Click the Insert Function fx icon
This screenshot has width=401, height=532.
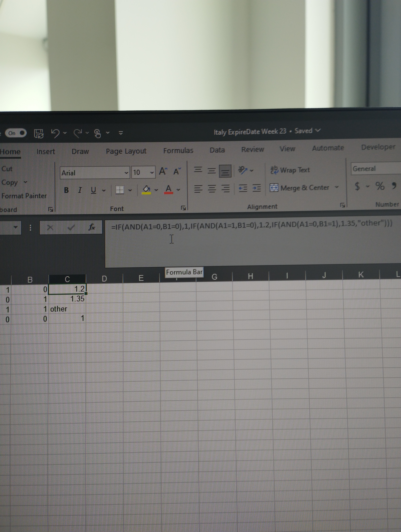click(92, 227)
